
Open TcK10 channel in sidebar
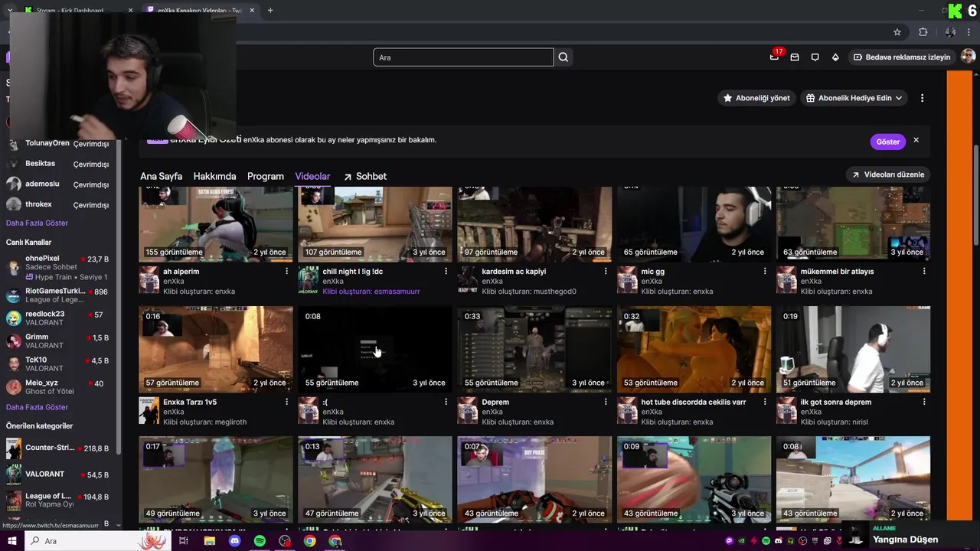coord(60,364)
